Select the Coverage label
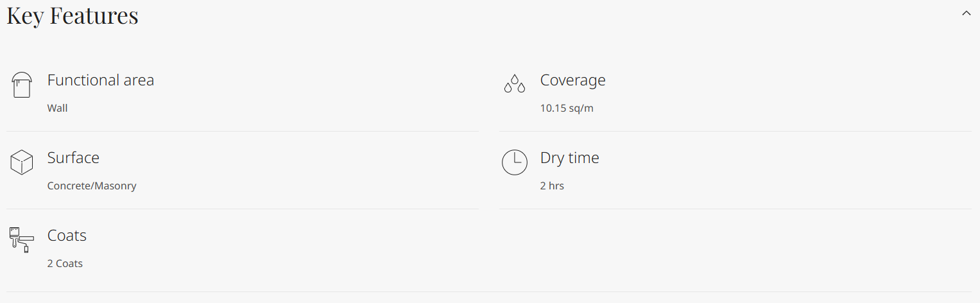This screenshot has width=980, height=303. 572,80
